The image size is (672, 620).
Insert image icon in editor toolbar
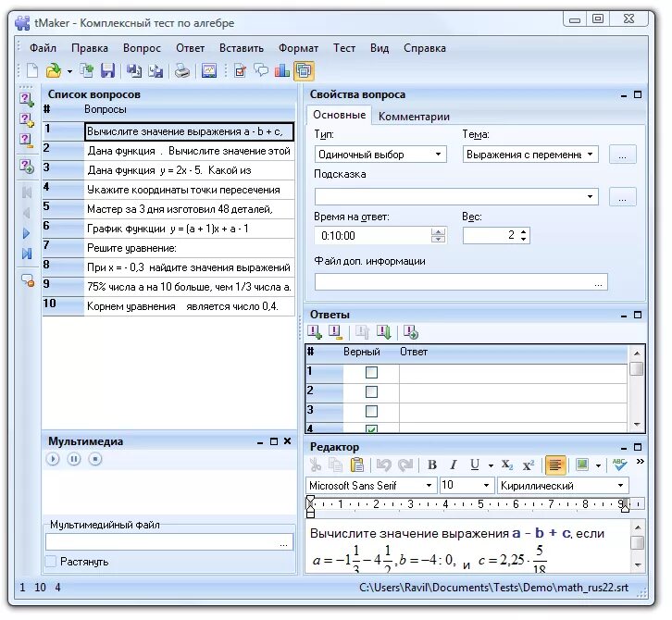582,465
